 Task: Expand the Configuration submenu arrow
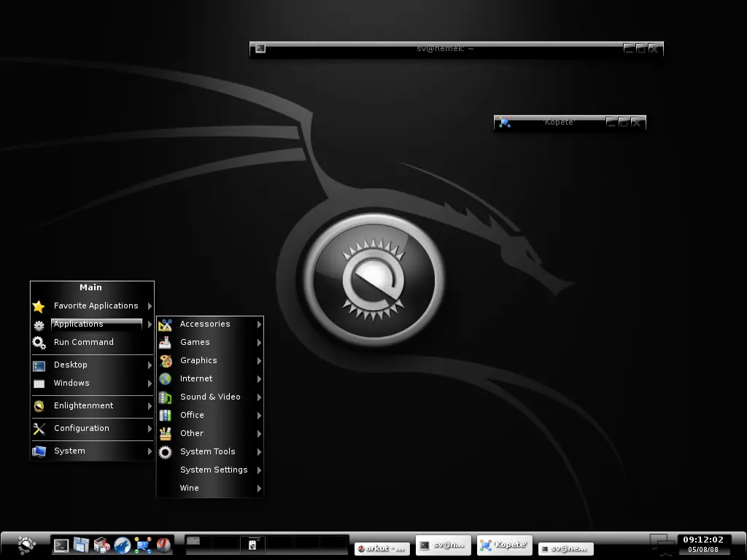pos(150,429)
